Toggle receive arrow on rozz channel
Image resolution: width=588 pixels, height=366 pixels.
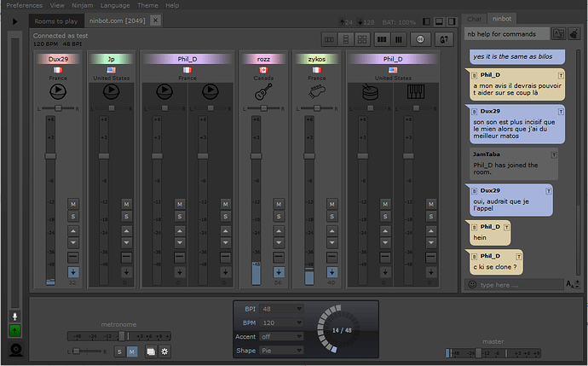(279, 272)
